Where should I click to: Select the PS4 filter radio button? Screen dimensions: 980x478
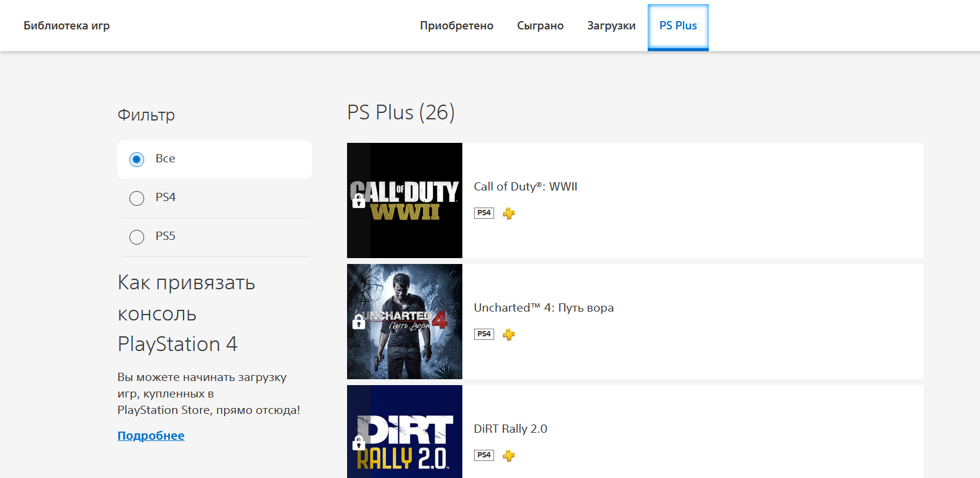coord(136,198)
